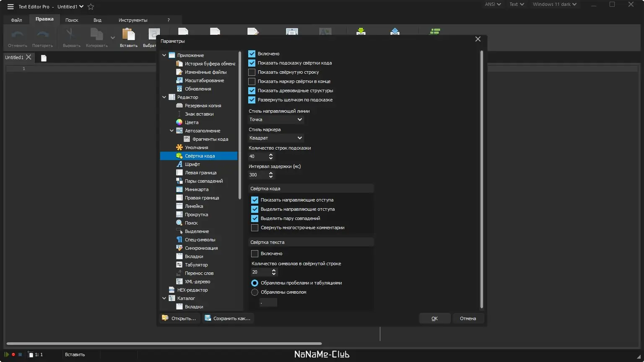644x362 pixels.
Task: Select the Обновления icon in tree
Action: (179, 89)
